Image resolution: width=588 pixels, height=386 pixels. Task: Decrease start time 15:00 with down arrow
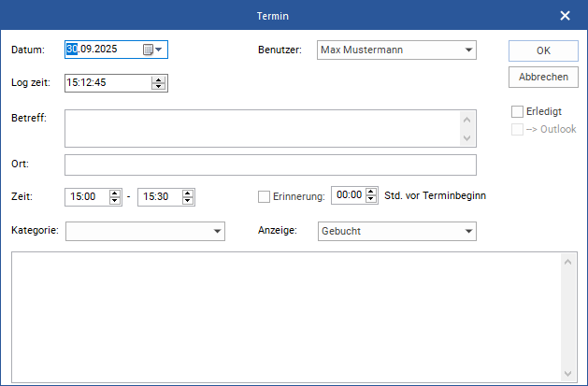pos(115,201)
